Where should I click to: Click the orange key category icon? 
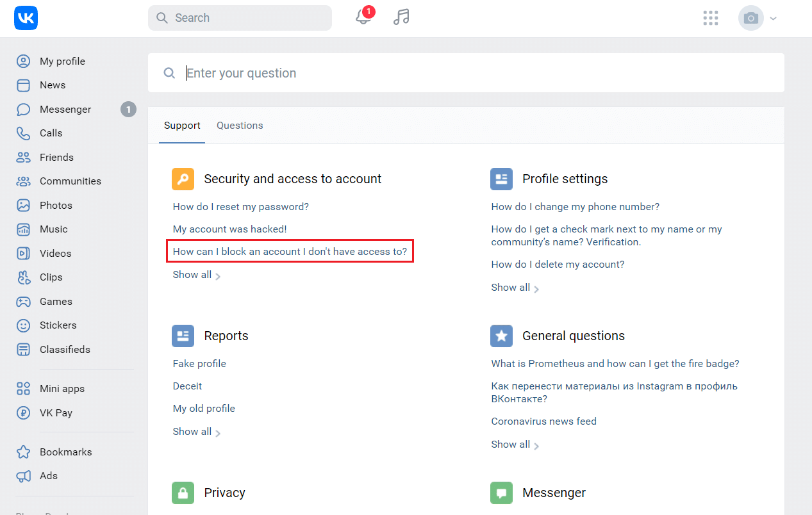coord(183,179)
